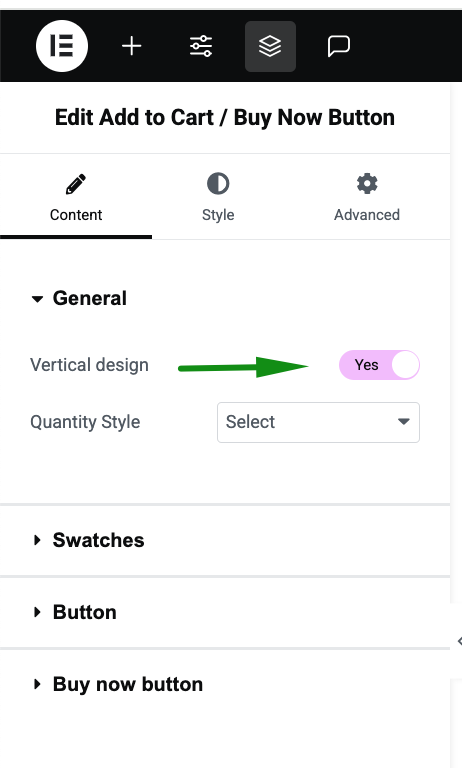
Task: Select the Content tab label
Action: coord(76,215)
